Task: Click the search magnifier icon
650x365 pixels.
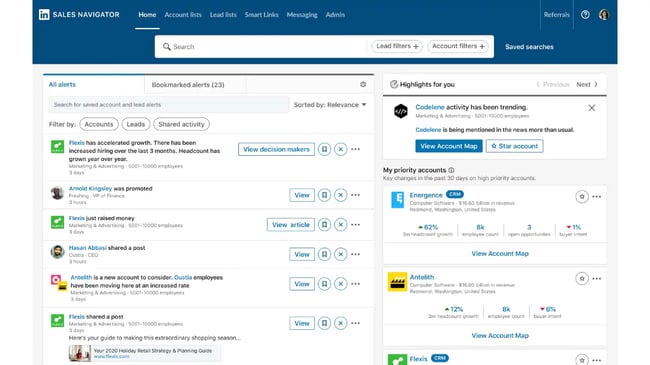Action: [x=167, y=46]
